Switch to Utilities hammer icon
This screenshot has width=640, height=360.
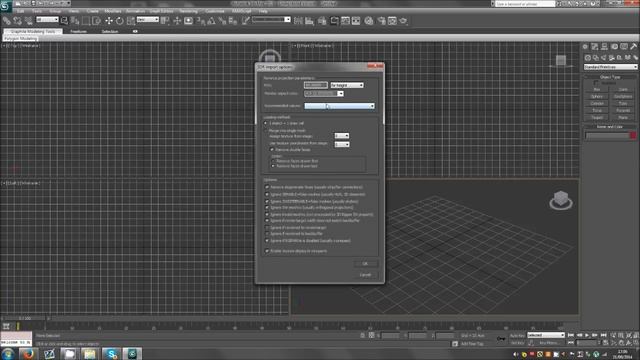(x=633, y=47)
